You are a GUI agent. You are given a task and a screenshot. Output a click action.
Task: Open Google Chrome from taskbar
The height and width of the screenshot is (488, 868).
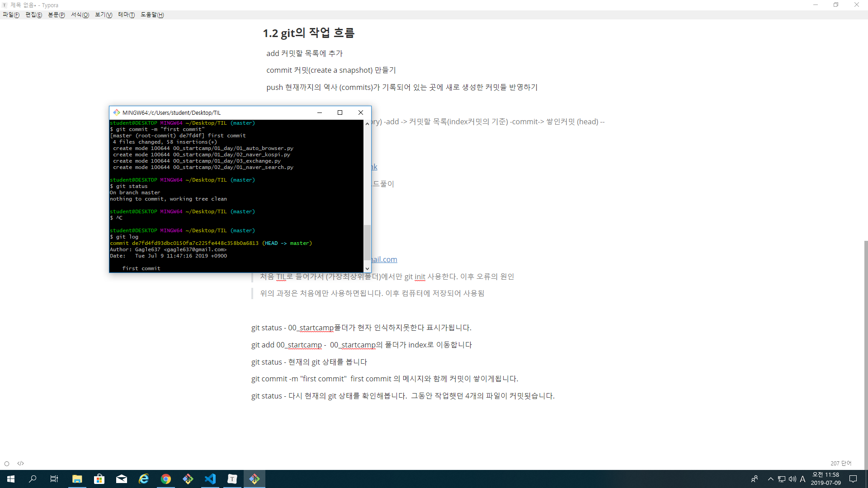point(166,479)
